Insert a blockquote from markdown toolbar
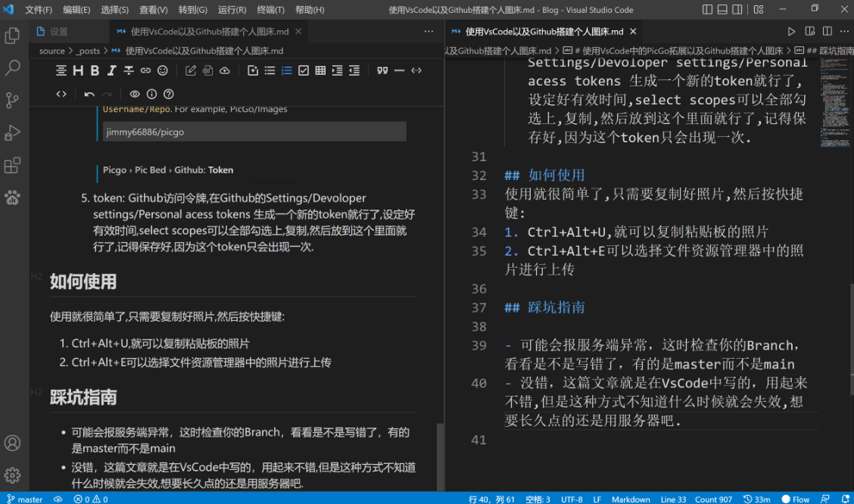The image size is (854, 504). pos(382,70)
